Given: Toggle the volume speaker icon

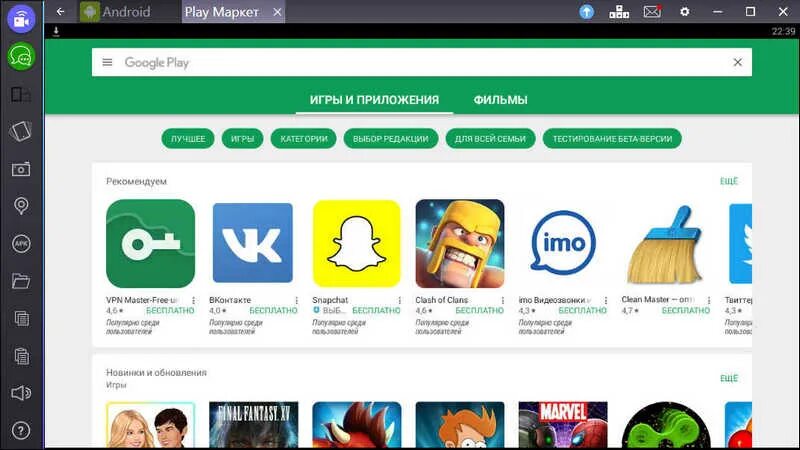Looking at the screenshot, I should pyautogui.click(x=21, y=393).
